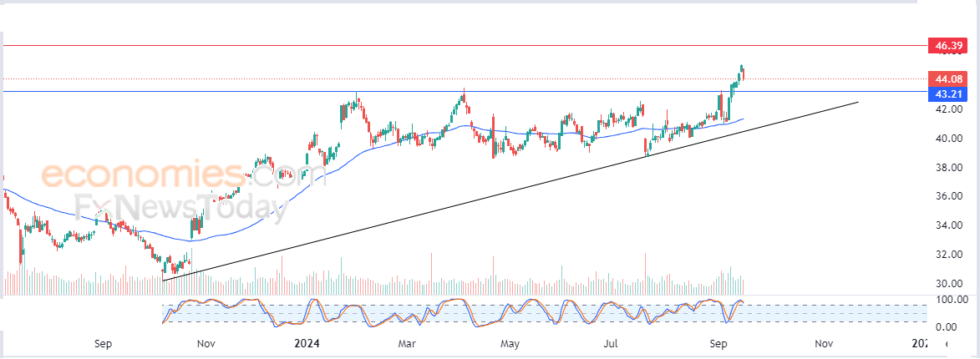Screen dimensions: 980x359
Task: Select the blue horizontal 43.21 support line
Action: (464, 92)
